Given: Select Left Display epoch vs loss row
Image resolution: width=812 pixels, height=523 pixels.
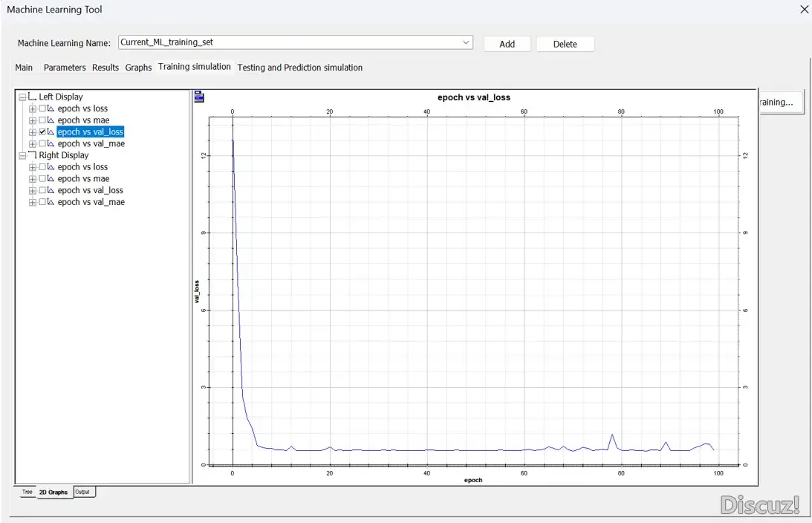Looking at the screenshot, I should 82,108.
